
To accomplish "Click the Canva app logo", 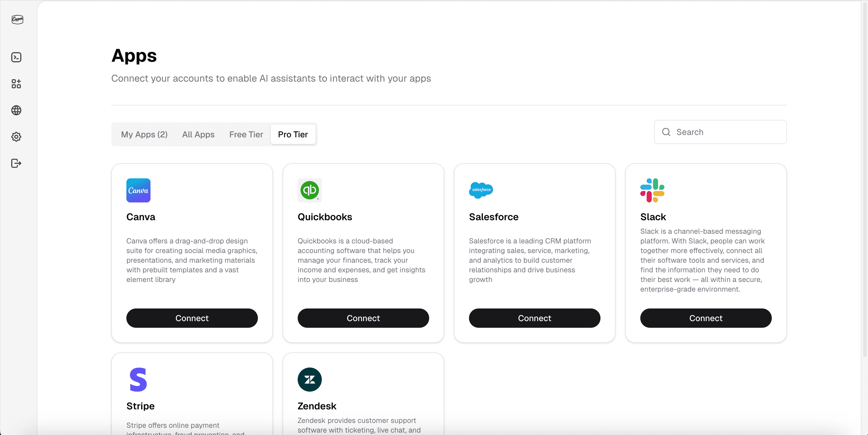I will coord(138,190).
